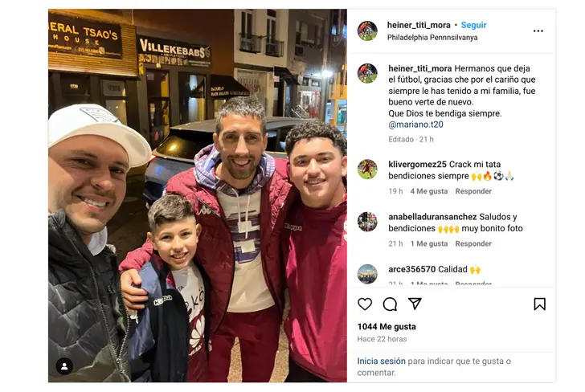Image resolution: width=585 pixels, height=392 pixels.
Task: Open anabelladuransanchez profile avatar
Action: tap(367, 222)
